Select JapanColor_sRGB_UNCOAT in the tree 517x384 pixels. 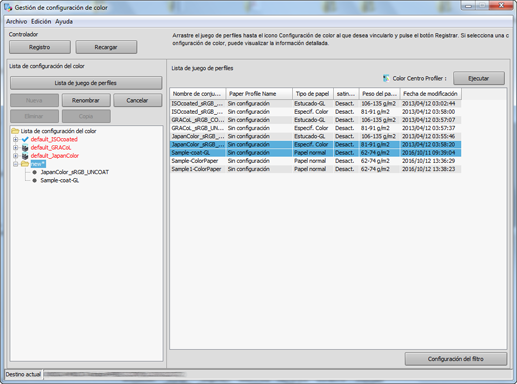tap(75, 172)
